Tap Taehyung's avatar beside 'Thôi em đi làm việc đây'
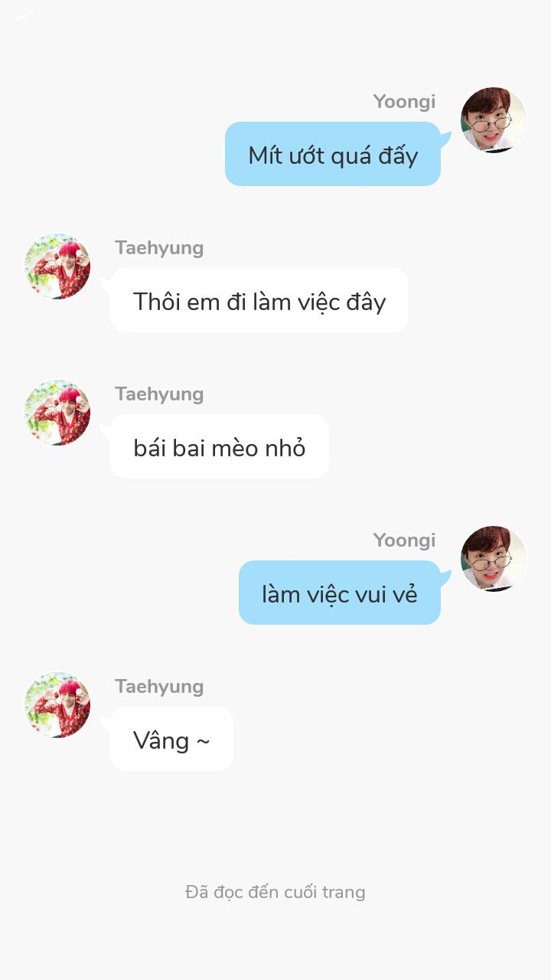551x980 pixels. coord(57,266)
